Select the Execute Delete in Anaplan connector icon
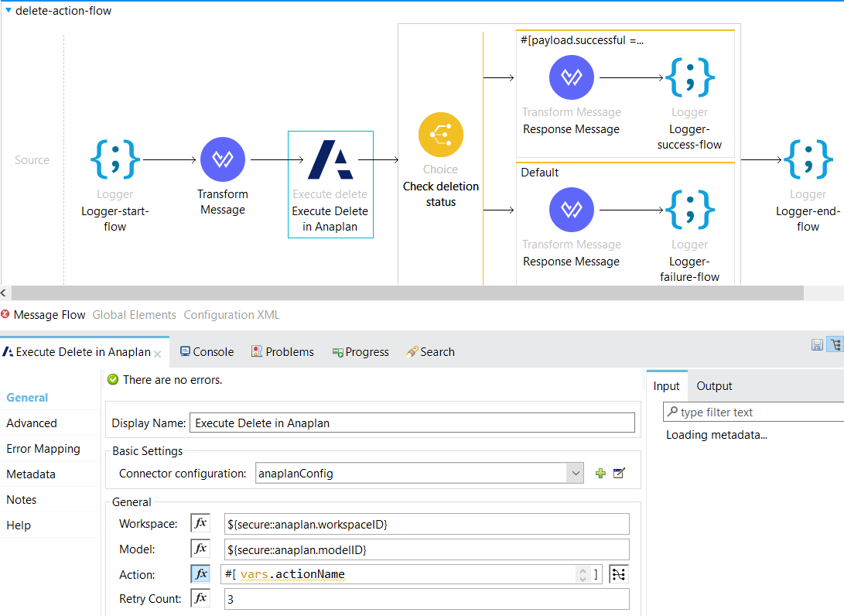This screenshot has width=844, height=616. click(x=330, y=159)
